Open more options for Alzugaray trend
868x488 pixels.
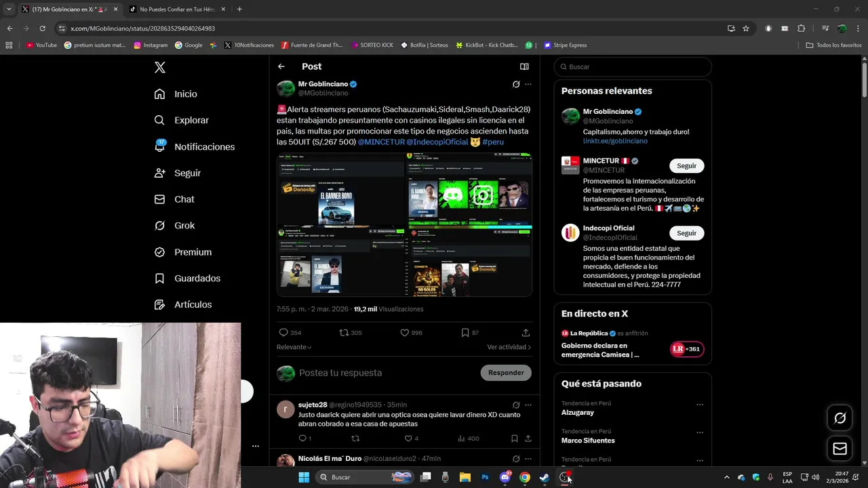tap(700, 405)
